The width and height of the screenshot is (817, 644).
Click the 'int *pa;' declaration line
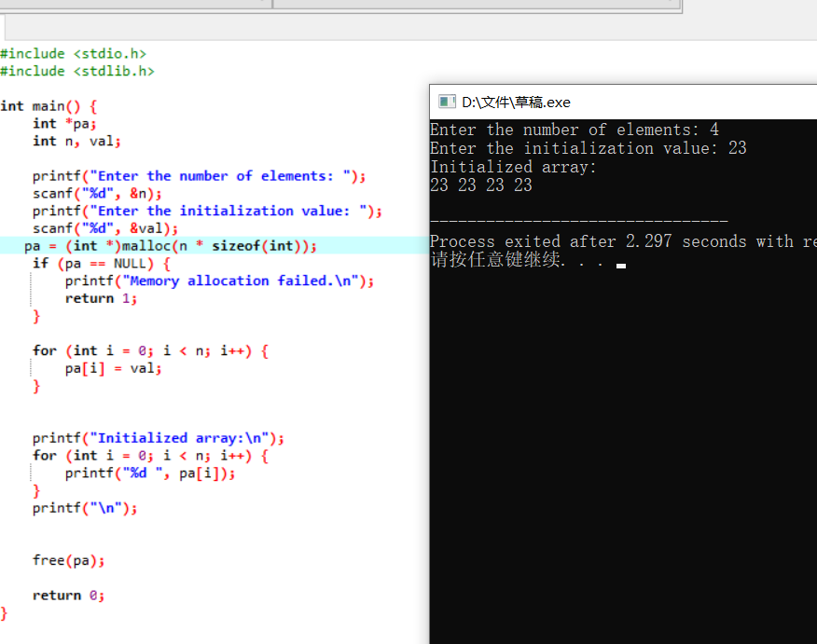[x=64, y=124]
